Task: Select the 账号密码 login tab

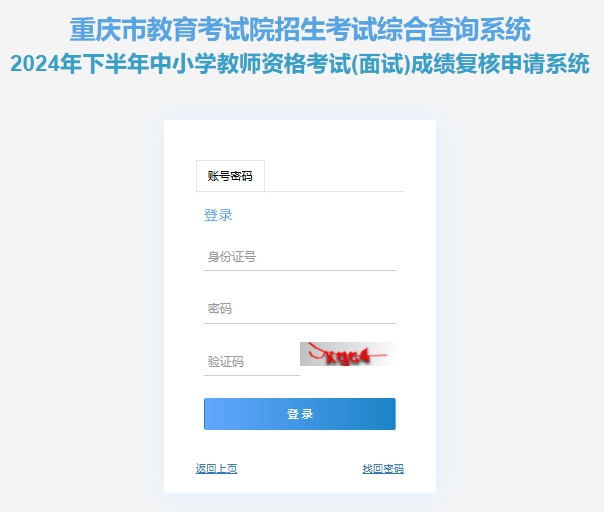Action: [x=230, y=176]
